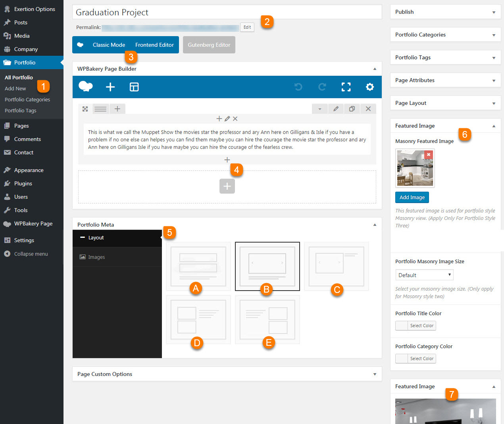The height and width of the screenshot is (424, 504).
Task: Click the WPBakery add element plus icon
Action: click(x=110, y=87)
